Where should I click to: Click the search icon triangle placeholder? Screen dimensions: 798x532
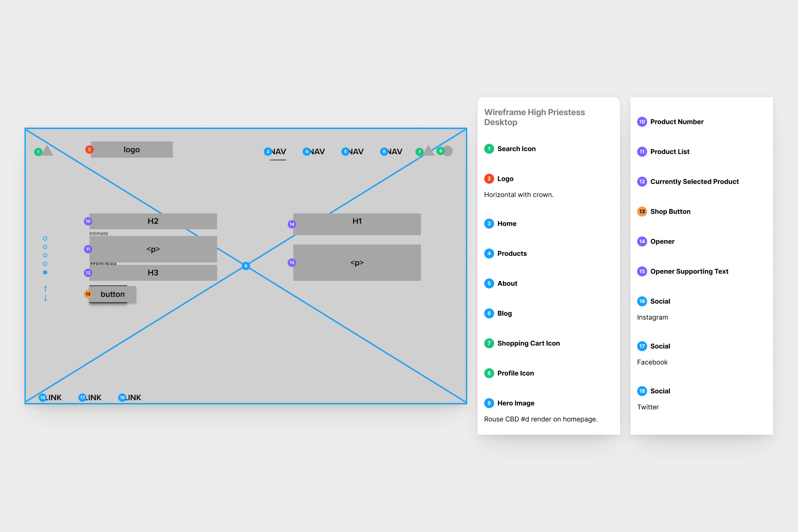tap(47, 150)
